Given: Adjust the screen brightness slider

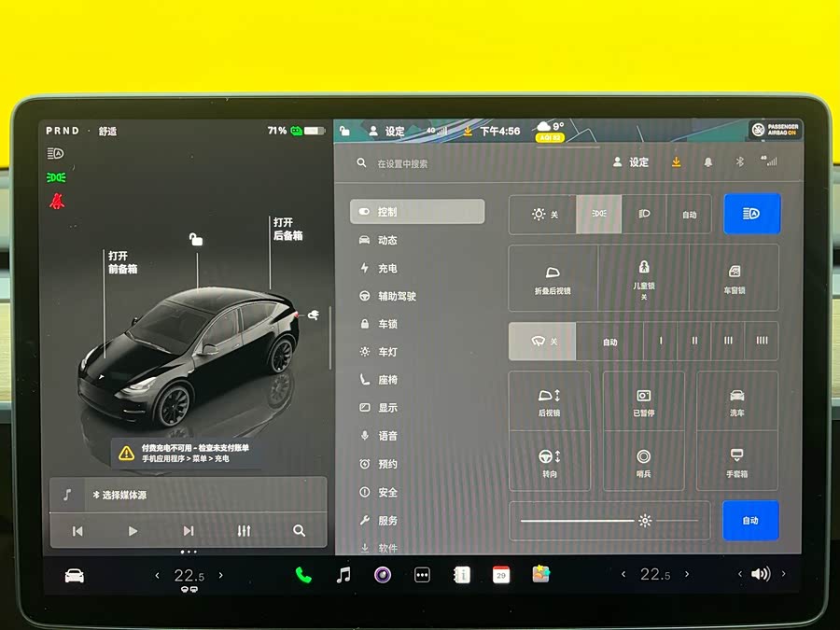Looking at the screenshot, I should click(x=609, y=520).
